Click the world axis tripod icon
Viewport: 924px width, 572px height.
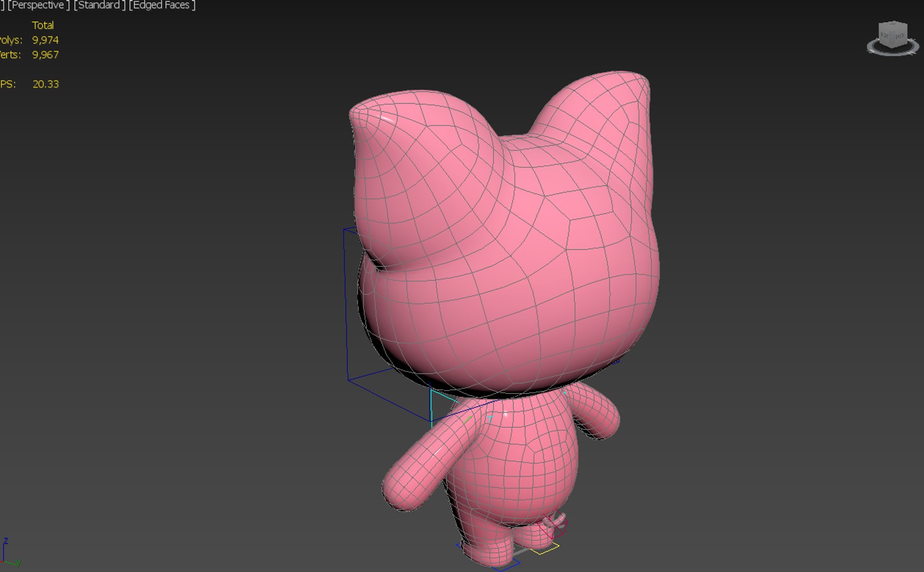click(11, 552)
